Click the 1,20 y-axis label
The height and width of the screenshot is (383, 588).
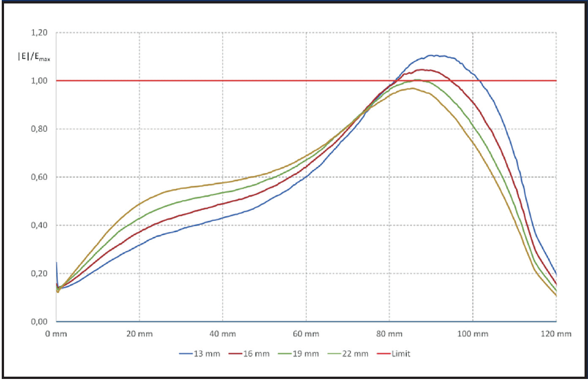tap(39, 33)
